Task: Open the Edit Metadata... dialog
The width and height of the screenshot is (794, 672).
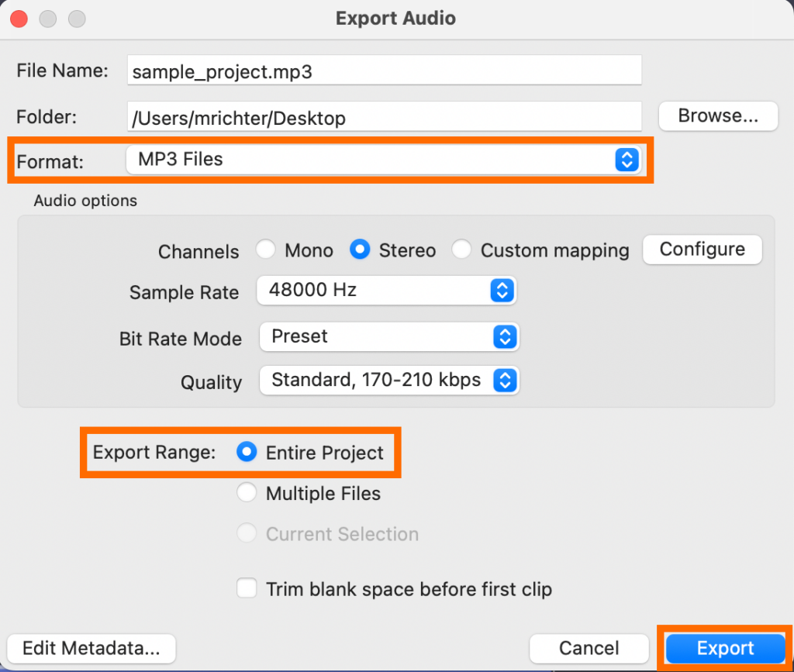Action: [91, 648]
